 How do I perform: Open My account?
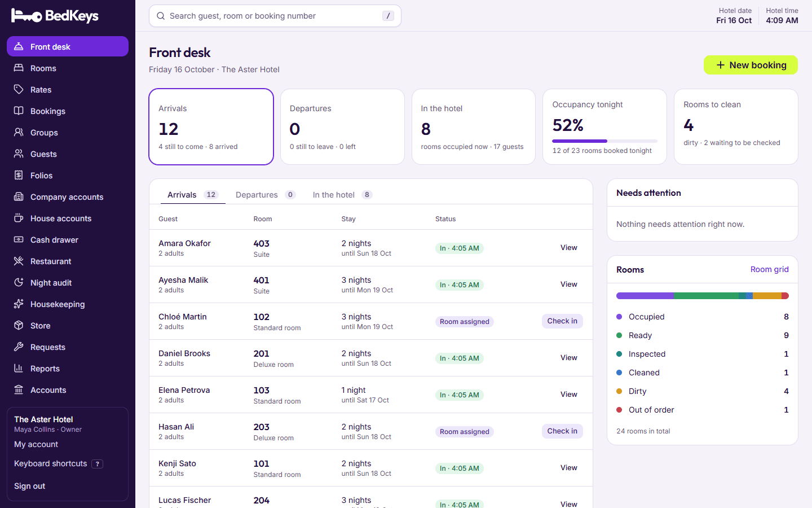[36, 444]
